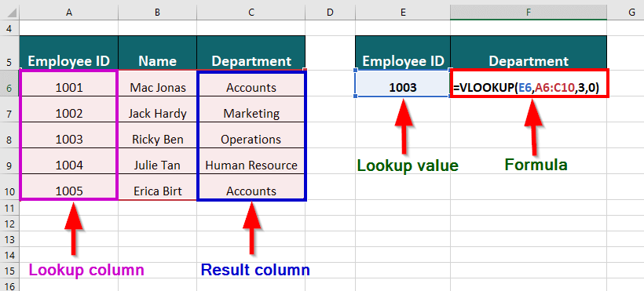Select the Operations cell
Screen dimensions: 644x291
pyautogui.click(x=251, y=135)
